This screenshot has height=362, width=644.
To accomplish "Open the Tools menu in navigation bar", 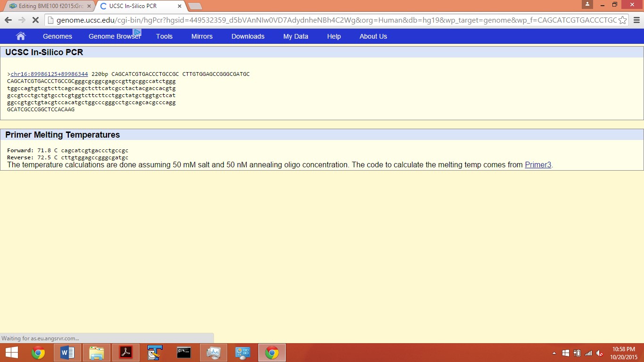I will point(164,36).
